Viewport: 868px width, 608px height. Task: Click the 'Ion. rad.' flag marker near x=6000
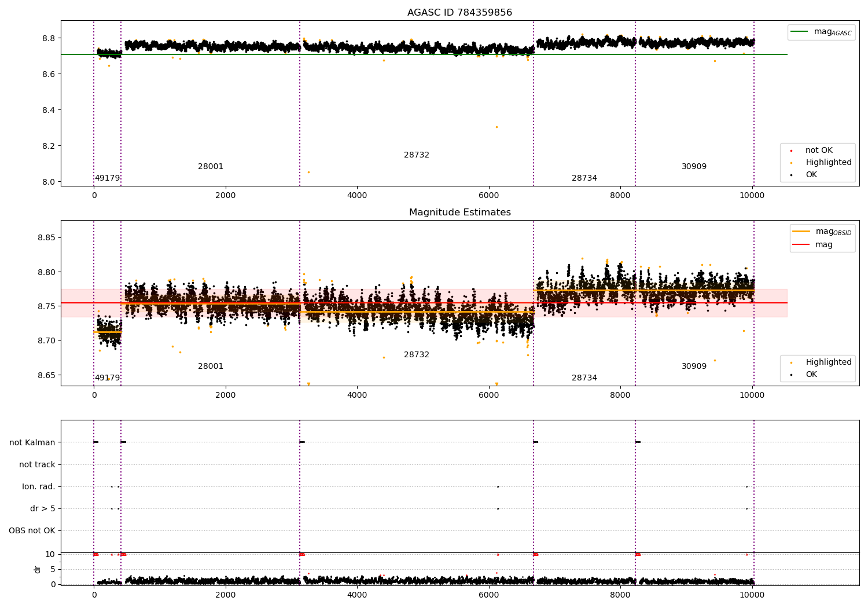pyautogui.click(x=498, y=487)
